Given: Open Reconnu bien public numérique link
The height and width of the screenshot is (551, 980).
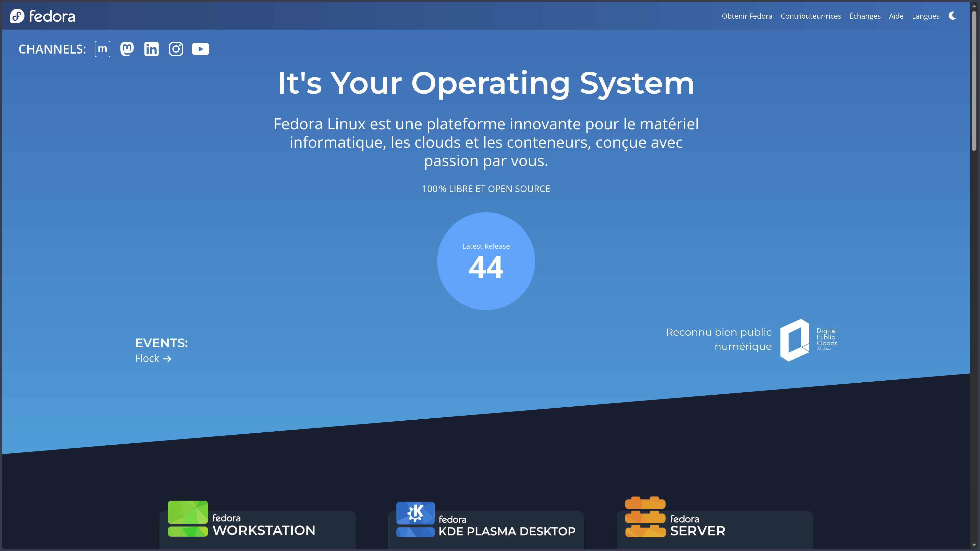Looking at the screenshot, I should pos(719,339).
